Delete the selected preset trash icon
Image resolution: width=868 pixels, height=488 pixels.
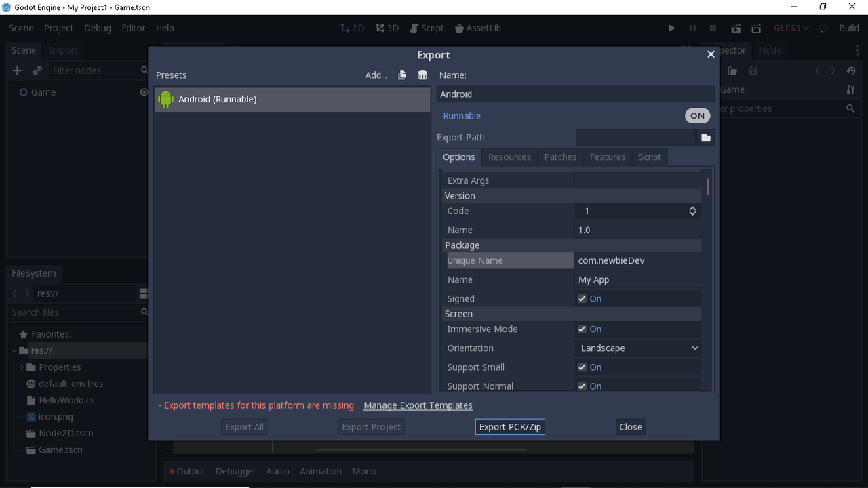pos(422,75)
